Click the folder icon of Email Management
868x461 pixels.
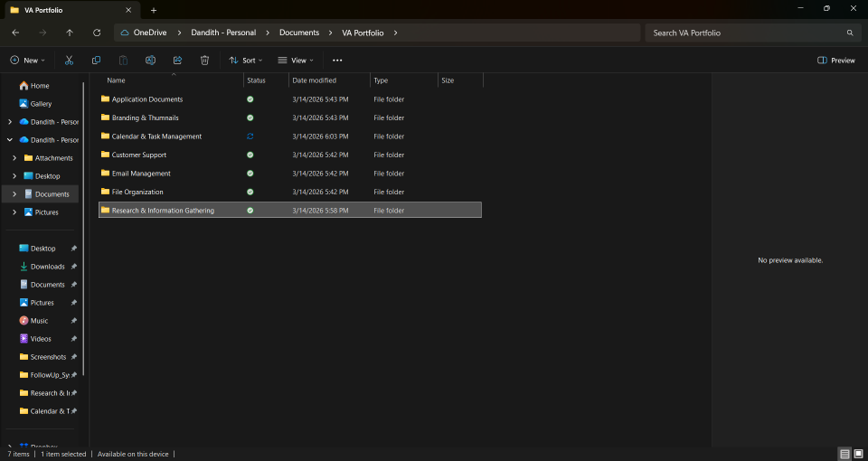105,174
